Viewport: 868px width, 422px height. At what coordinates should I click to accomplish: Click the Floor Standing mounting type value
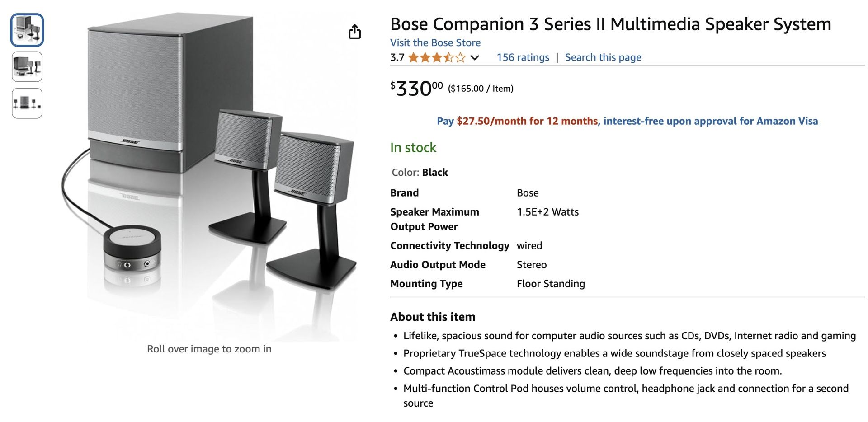tap(551, 284)
